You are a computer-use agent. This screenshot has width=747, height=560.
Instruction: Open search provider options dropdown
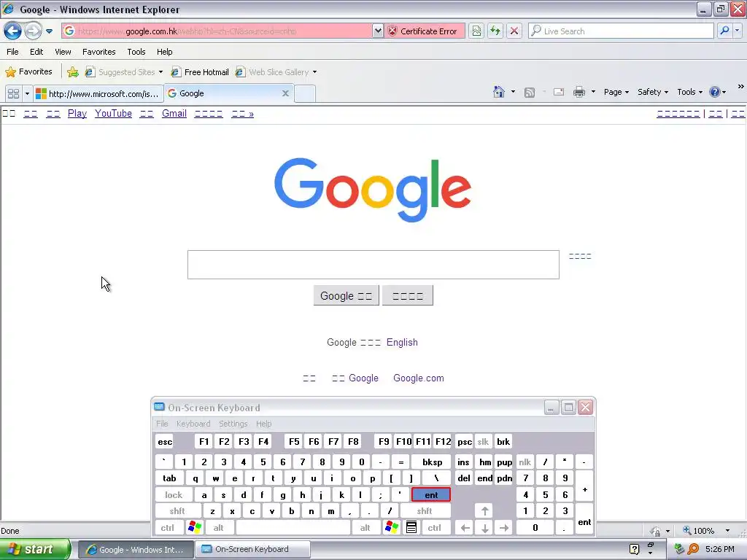(738, 31)
